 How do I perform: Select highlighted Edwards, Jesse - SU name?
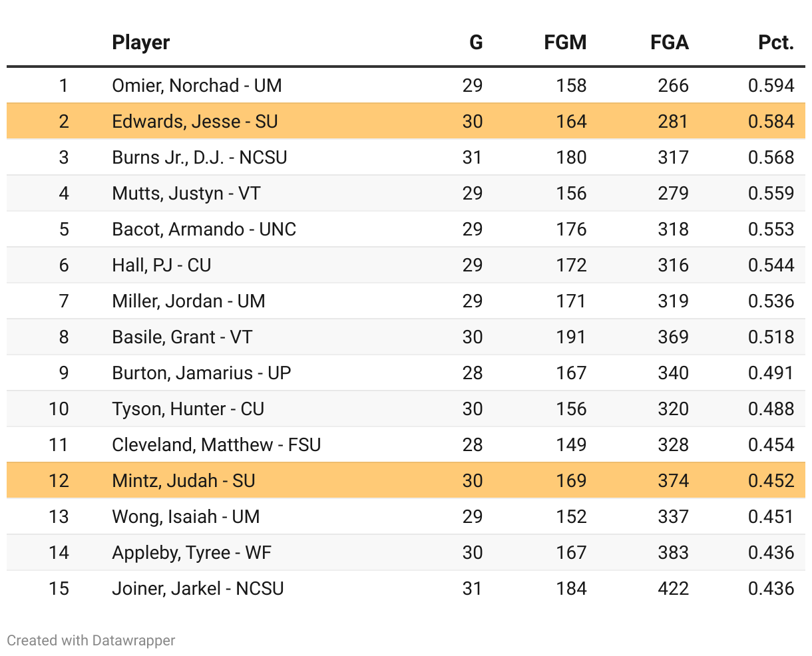(x=194, y=122)
